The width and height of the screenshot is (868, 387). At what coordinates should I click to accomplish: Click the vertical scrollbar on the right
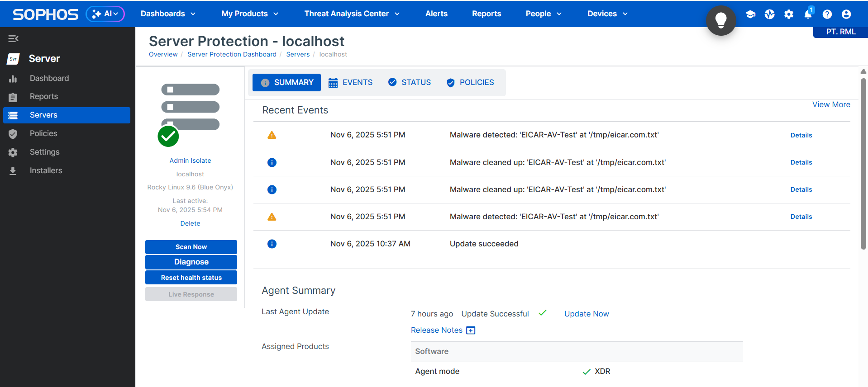(863, 163)
